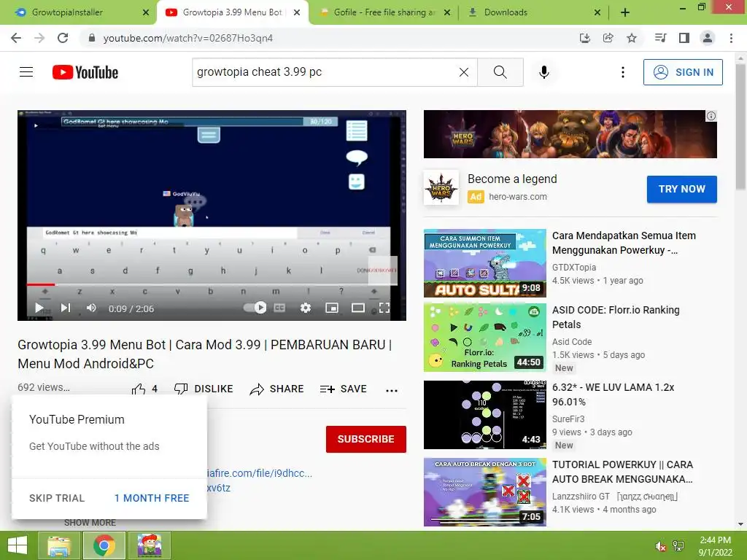
Task: Share this page from the address bar
Action: point(608,38)
